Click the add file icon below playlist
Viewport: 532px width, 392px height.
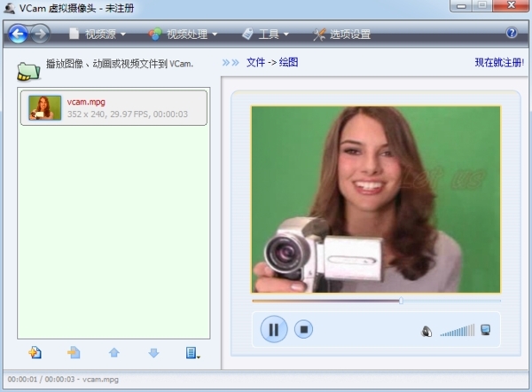pos(35,352)
